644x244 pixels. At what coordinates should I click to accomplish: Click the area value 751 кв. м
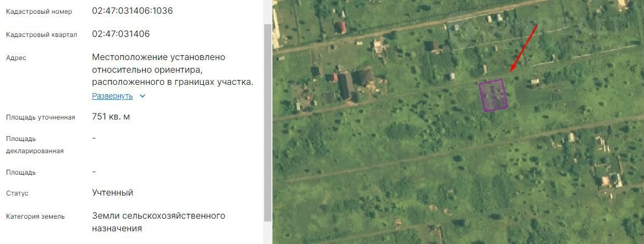[111, 117]
